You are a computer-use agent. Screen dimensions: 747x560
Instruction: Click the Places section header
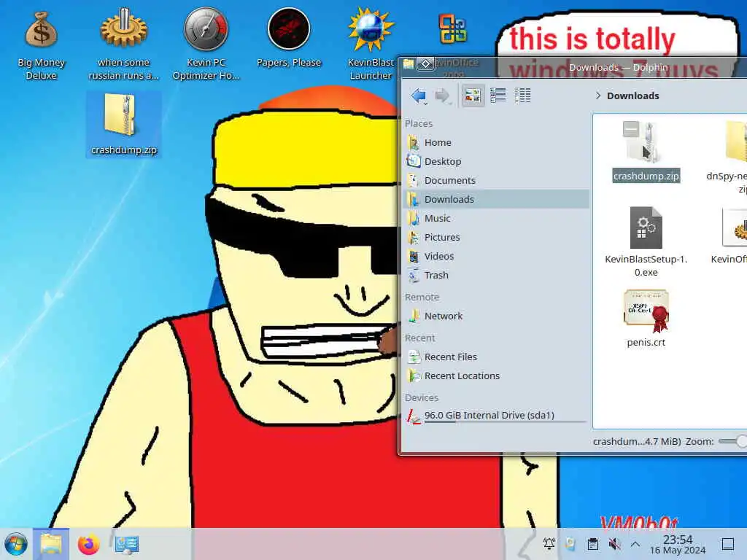(419, 123)
